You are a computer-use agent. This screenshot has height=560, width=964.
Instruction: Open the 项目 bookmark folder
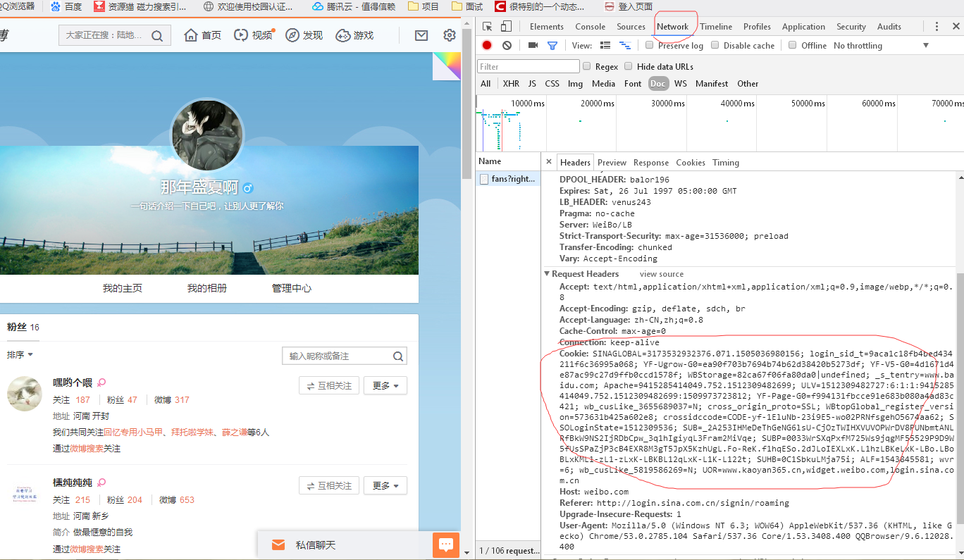[x=423, y=6]
